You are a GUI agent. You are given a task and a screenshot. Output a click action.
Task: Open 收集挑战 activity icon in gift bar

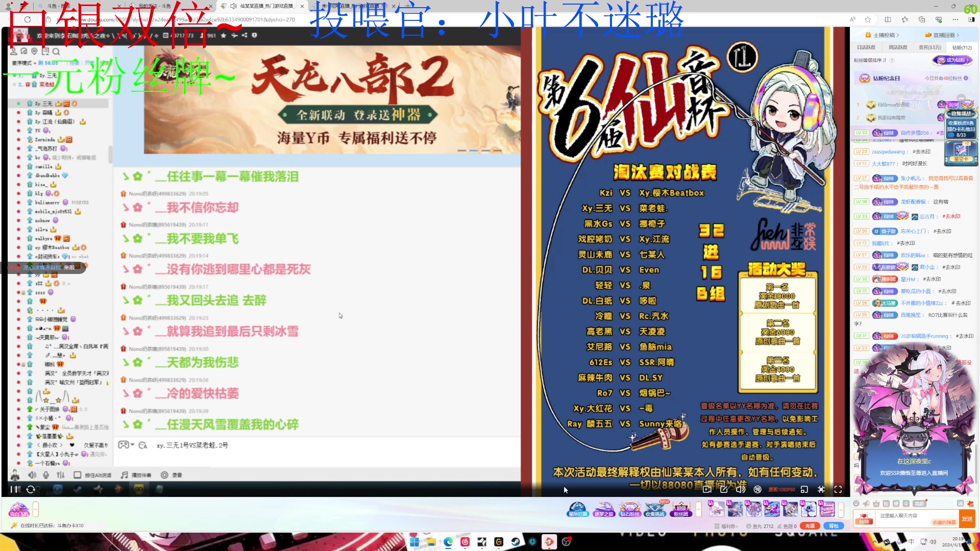coord(655,509)
